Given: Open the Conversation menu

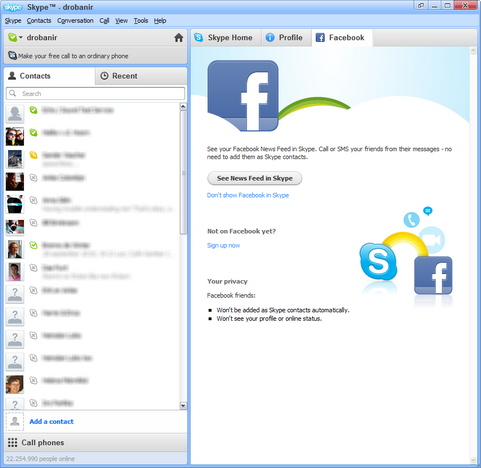Looking at the screenshot, I should point(75,21).
